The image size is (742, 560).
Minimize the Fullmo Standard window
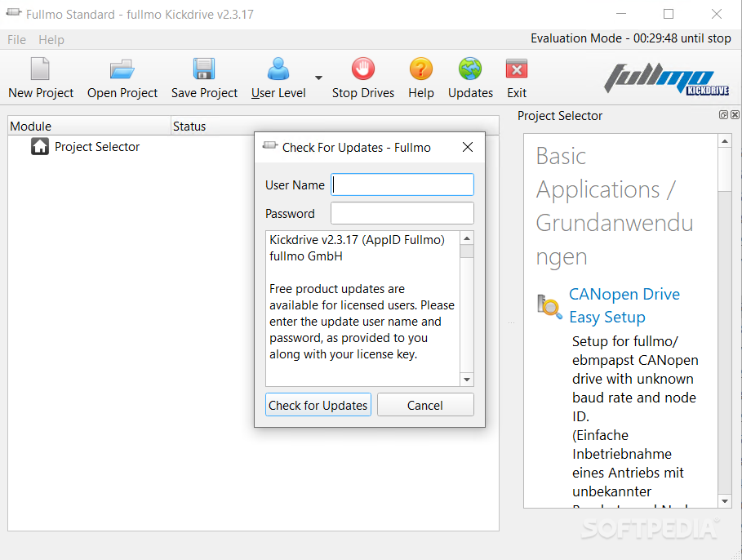(621, 14)
